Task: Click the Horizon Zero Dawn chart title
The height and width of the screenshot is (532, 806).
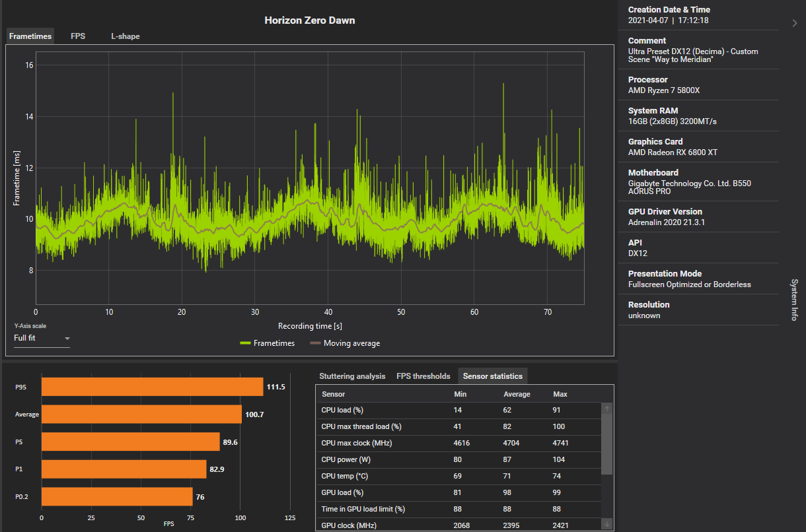Action: [x=310, y=20]
